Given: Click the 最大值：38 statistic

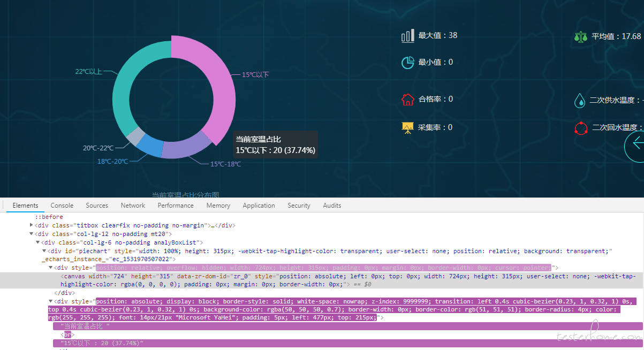Looking at the screenshot, I should (438, 35).
